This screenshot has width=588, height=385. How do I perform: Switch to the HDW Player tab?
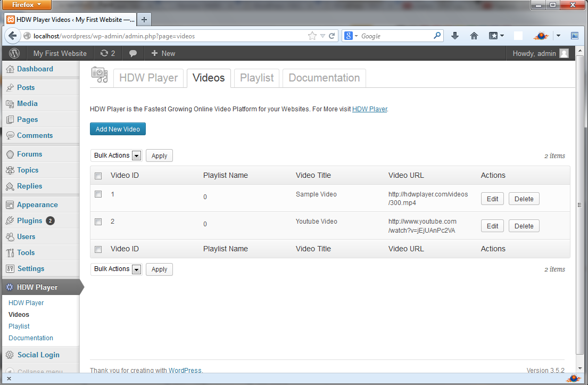tap(148, 78)
